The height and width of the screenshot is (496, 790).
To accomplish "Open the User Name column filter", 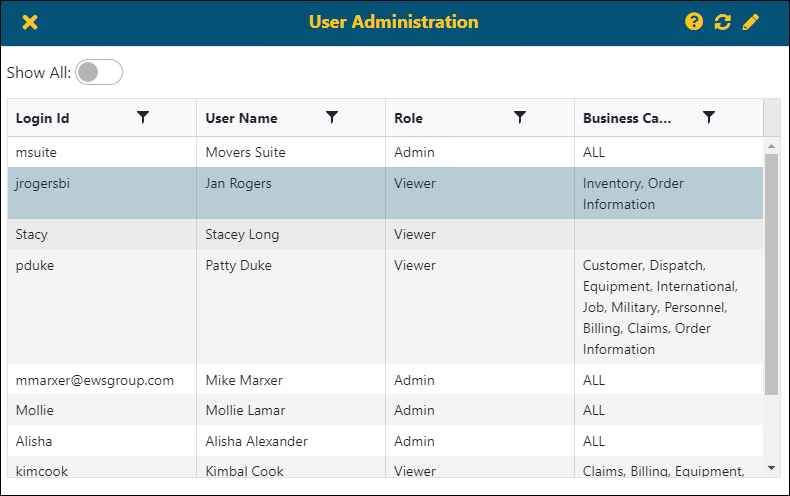I will (x=332, y=118).
